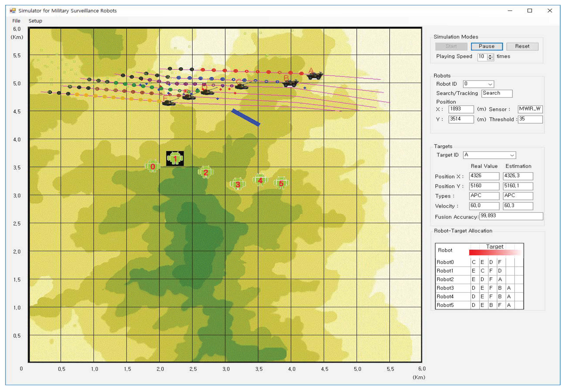Pause the simulation

click(486, 46)
